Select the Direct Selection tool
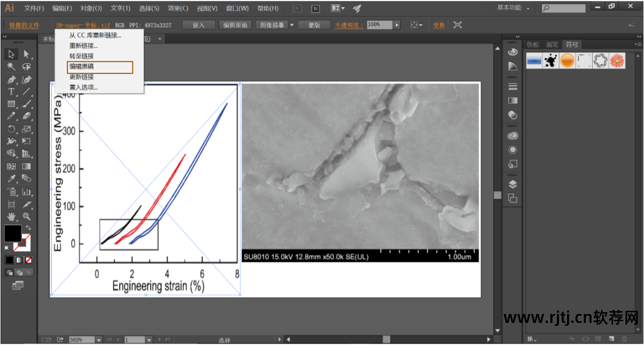The height and width of the screenshot is (345, 644). (27, 55)
